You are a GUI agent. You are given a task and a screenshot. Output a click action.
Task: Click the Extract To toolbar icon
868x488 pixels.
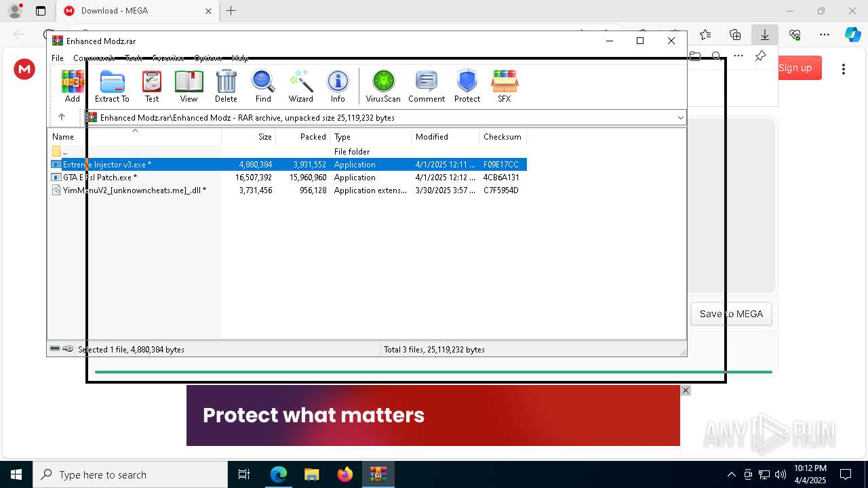tap(112, 86)
